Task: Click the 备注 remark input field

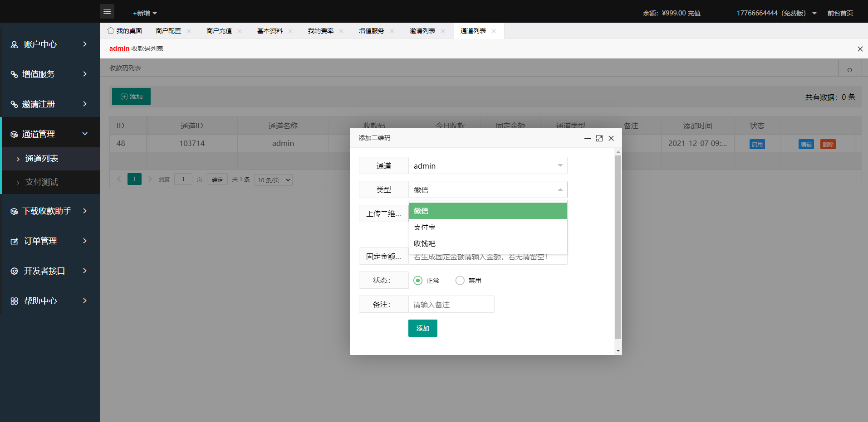Action: coord(451,305)
